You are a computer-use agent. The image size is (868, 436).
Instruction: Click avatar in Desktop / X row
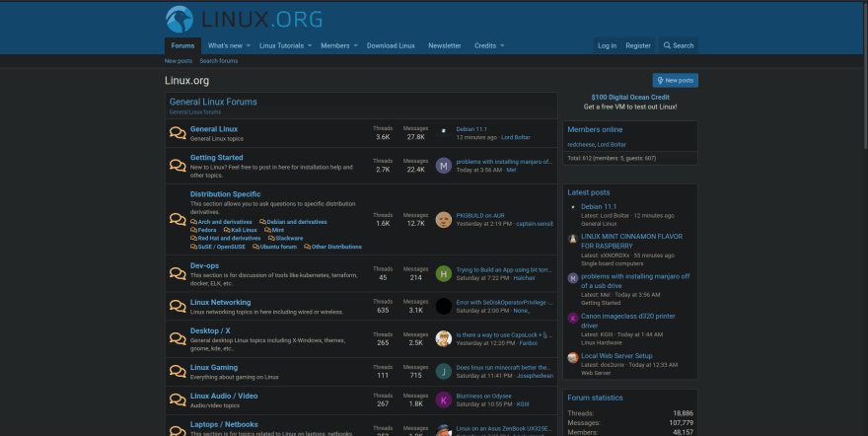(x=444, y=338)
